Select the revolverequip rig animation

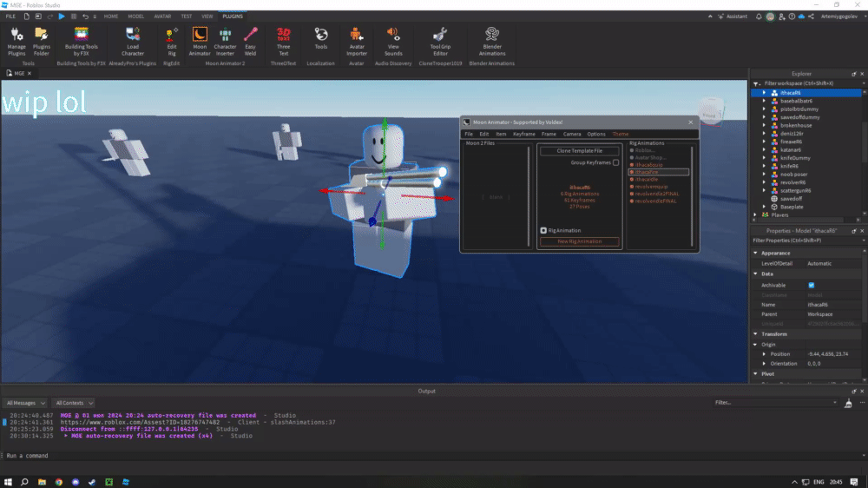click(x=651, y=187)
